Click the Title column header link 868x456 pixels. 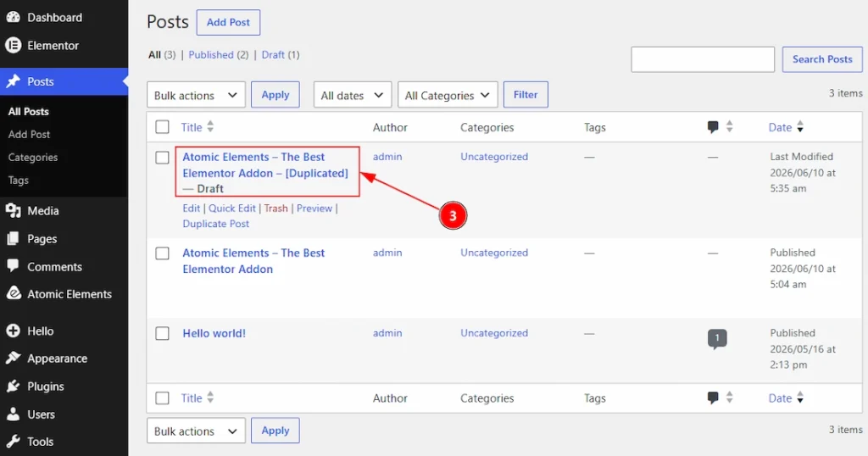[192, 127]
